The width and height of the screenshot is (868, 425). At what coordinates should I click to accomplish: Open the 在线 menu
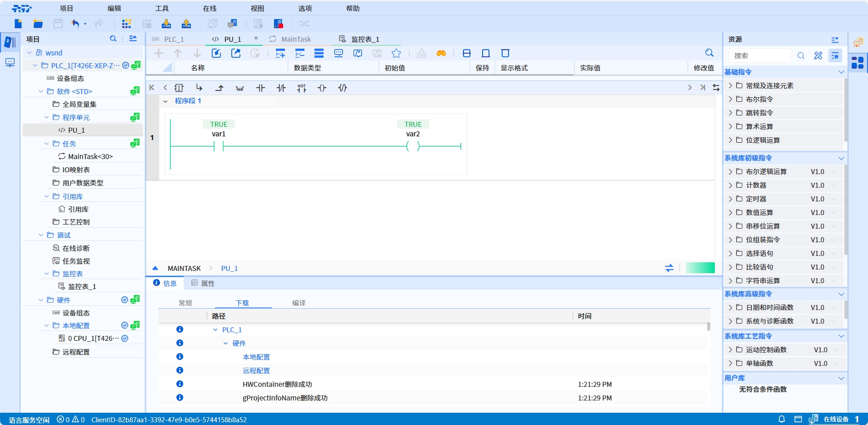tap(210, 8)
